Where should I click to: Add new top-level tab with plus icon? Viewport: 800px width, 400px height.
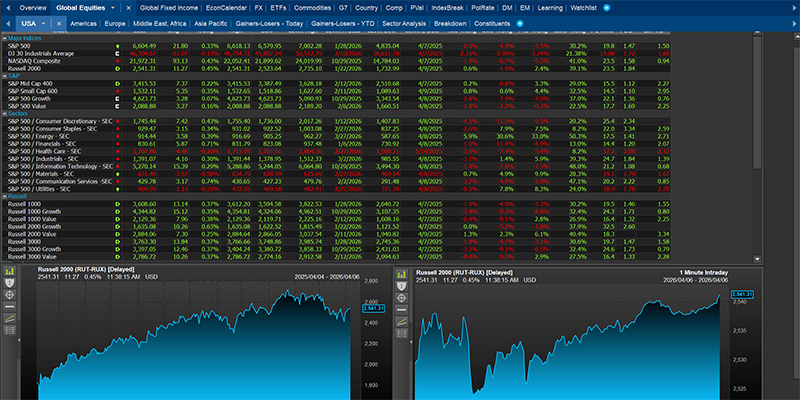[606, 8]
